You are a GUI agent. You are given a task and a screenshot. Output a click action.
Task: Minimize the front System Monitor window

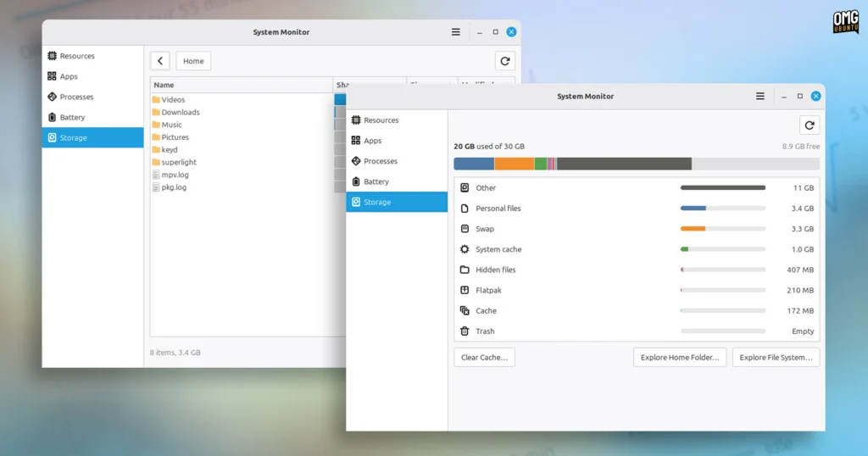(x=784, y=97)
